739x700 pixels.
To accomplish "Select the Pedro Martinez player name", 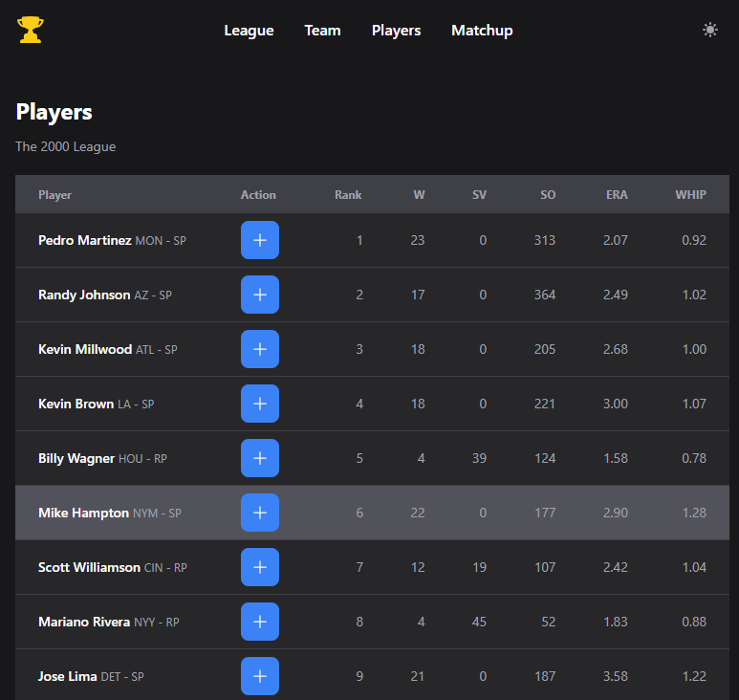I will point(84,240).
